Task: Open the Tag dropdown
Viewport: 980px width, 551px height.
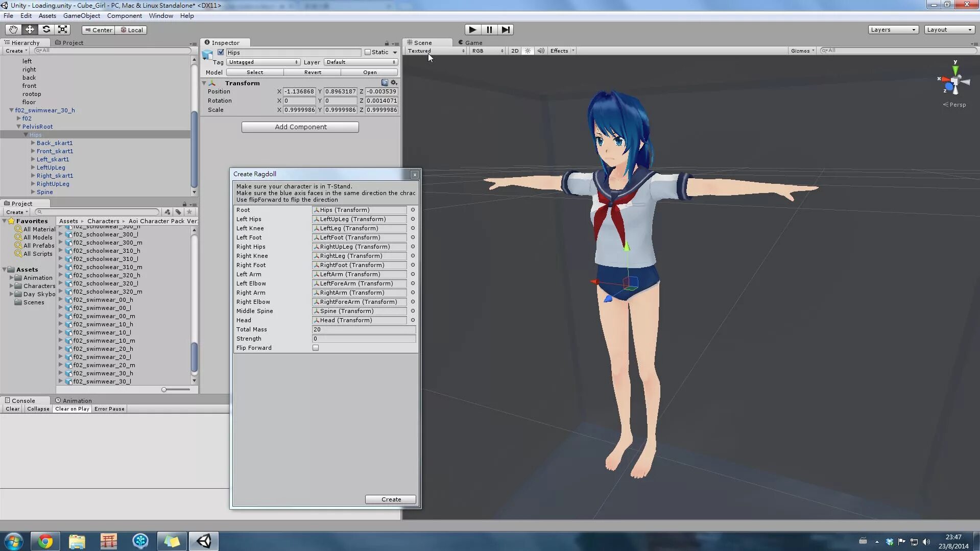Action: (263, 62)
